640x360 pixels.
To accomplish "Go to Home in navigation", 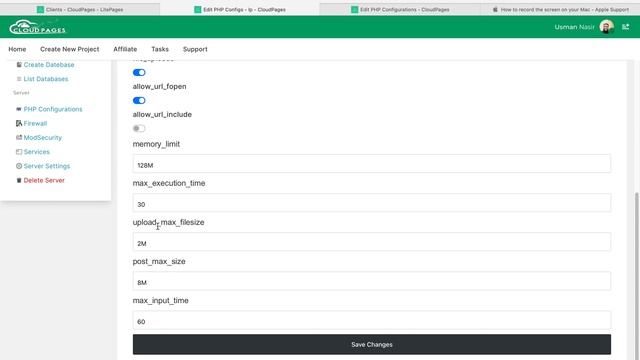I will click(x=17, y=49).
